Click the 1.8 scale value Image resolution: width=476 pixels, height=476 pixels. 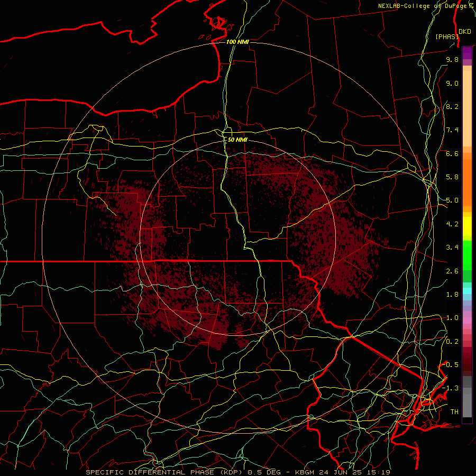click(452, 295)
